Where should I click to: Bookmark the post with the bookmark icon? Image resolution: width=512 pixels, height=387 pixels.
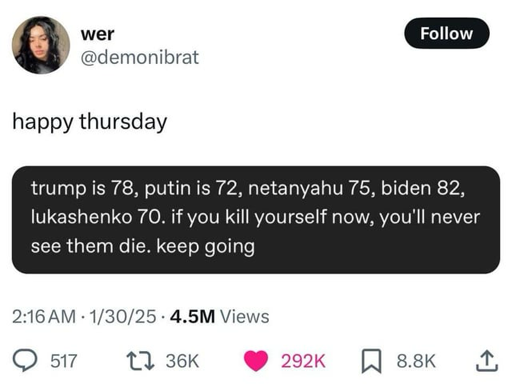pos(372,361)
